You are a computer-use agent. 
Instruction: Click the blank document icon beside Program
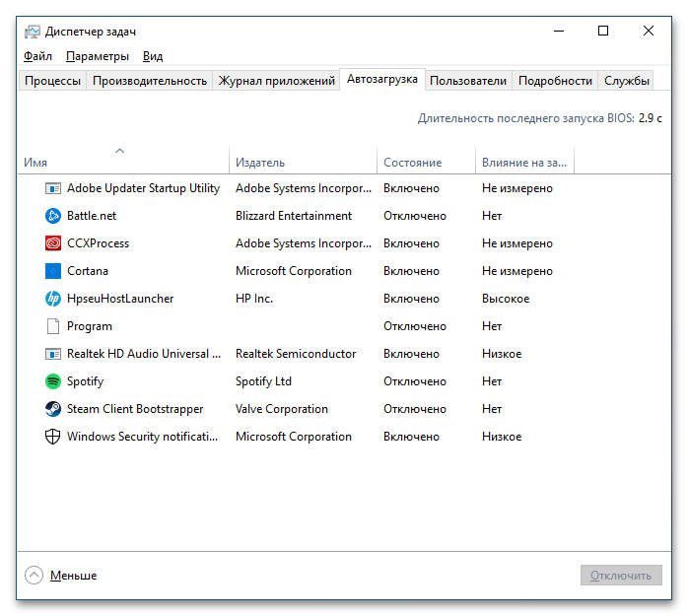point(53,326)
